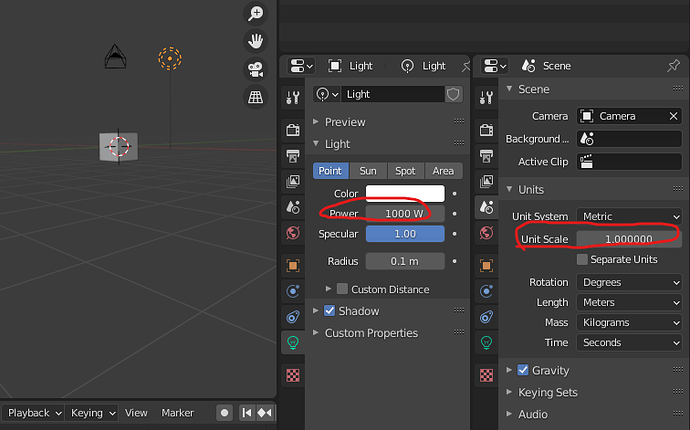The image size is (690, 430).
Task: Switch perspective/orthographic with grid icon
Action: click(255, 97)
